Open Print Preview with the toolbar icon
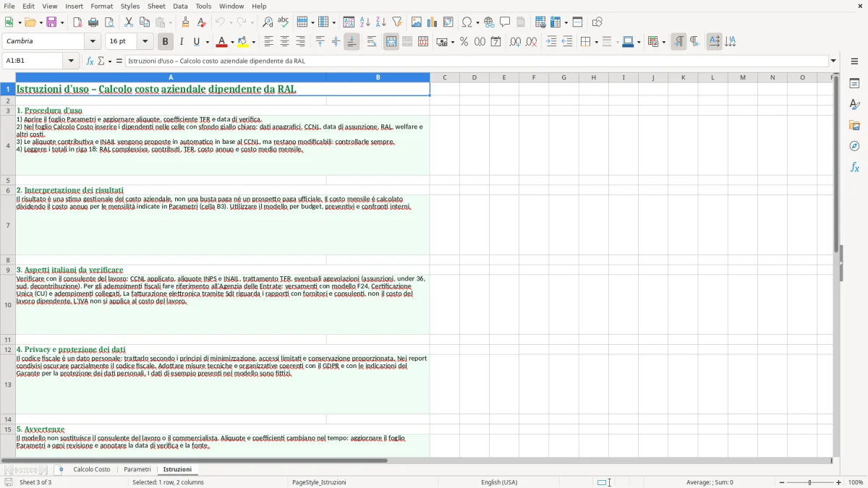 (x=109, y=22)
